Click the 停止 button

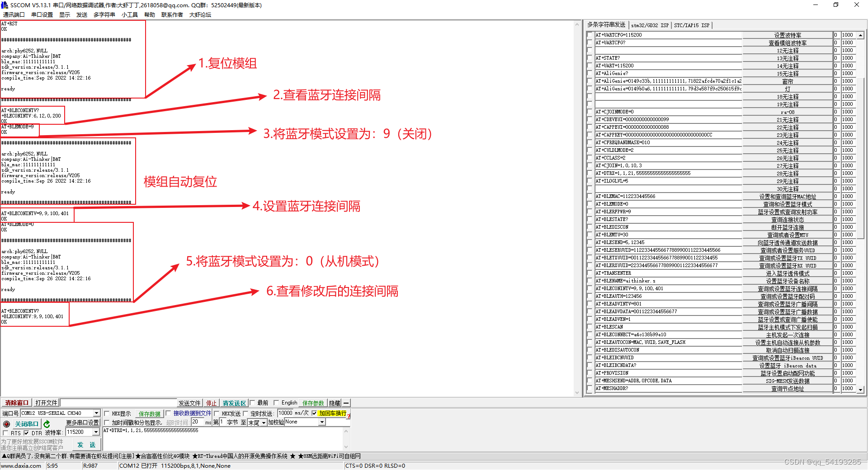click(x=212, y=403)
